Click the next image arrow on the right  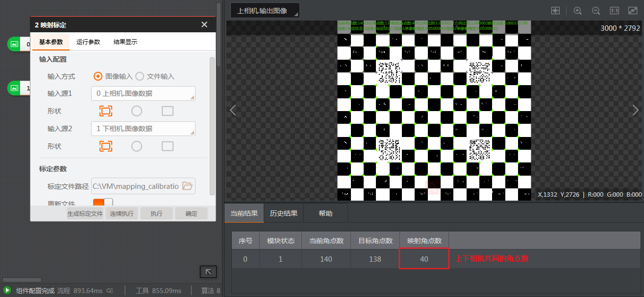636,110
